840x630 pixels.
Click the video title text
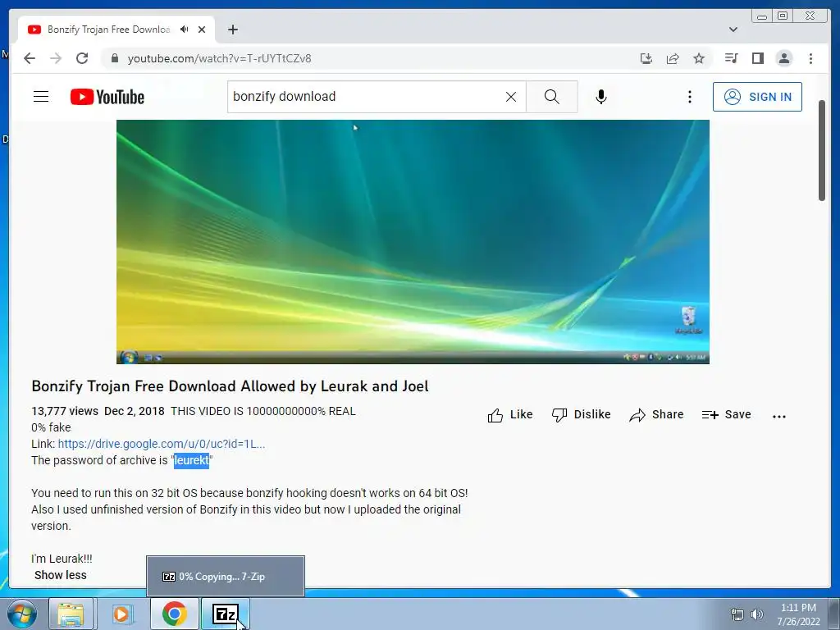230,386
